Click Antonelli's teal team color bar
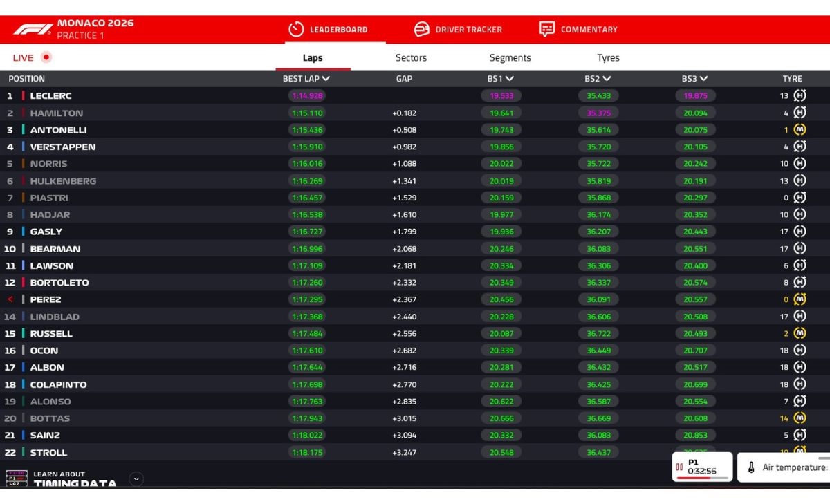The height and width of the screenshot is (504, 830). [23, 130]
